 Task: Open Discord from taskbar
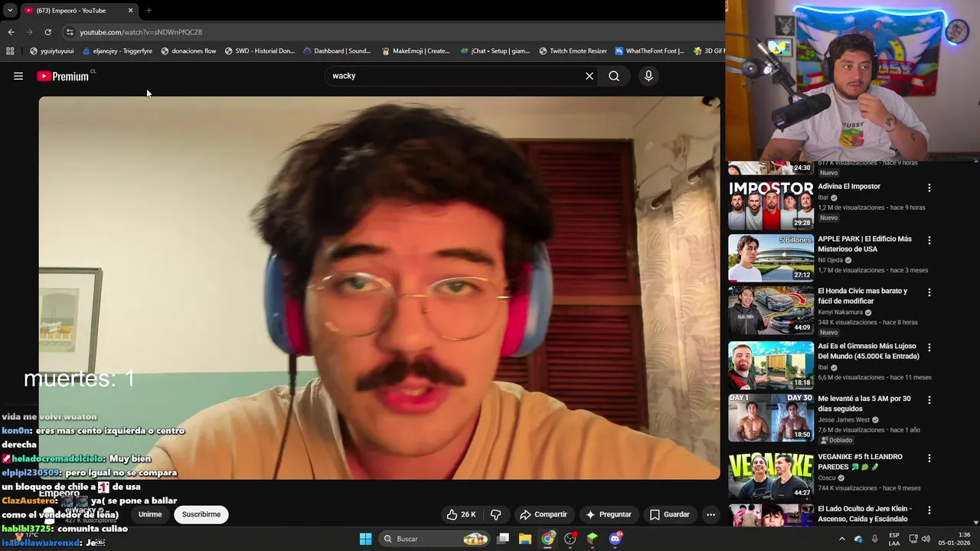coord(615,539)
